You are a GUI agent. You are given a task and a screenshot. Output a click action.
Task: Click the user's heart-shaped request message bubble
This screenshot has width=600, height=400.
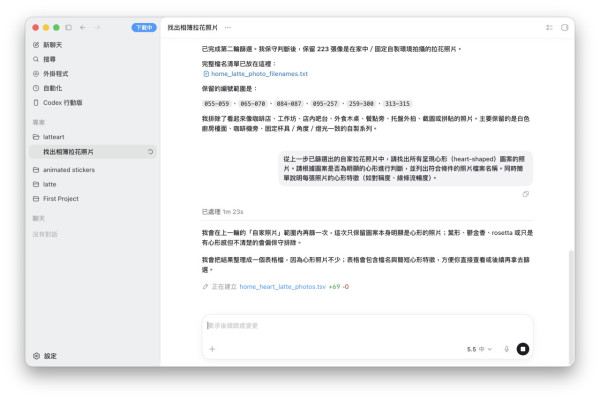(x=405, y=168)
